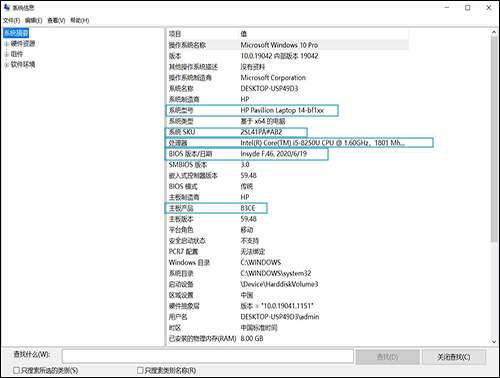Select the 系统 SKU row label
500x378 pixels.
click(182, 132)
